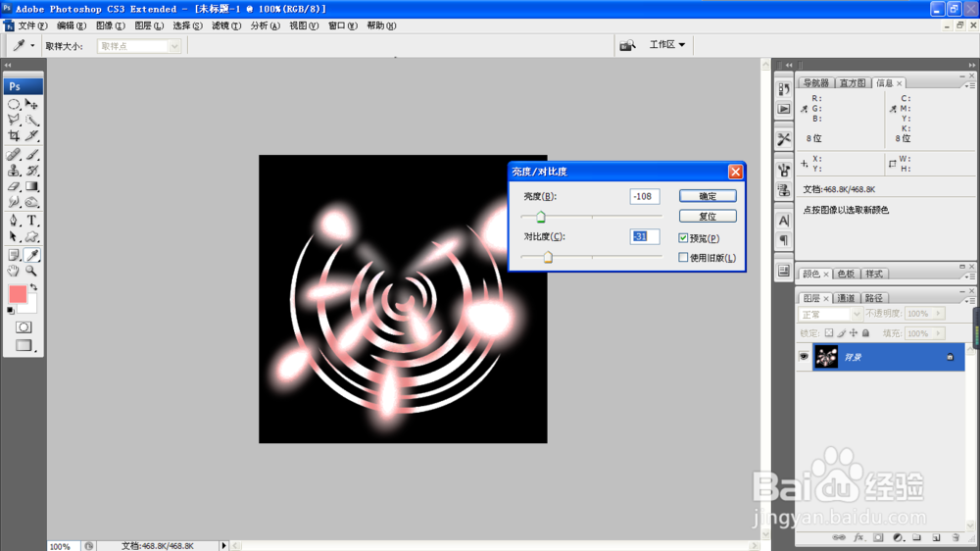The height and width of the screenshot is (551, 980).
Task: Open the Character panel icon
Action: (x=784, y=221)
